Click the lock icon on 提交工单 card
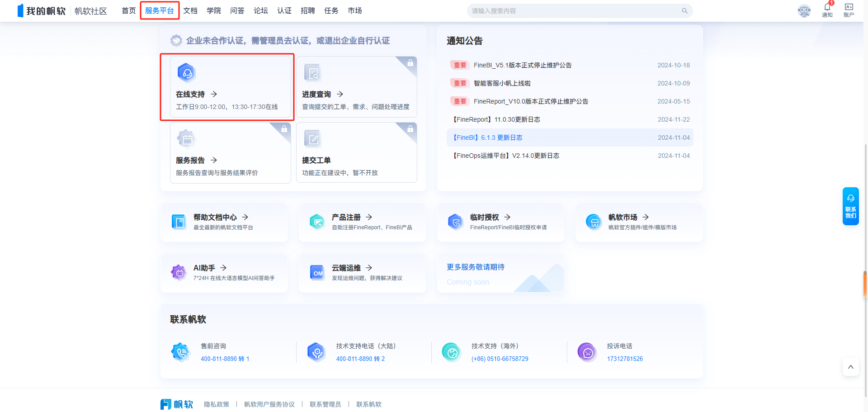The image size is (868, 412). (410, 129)
